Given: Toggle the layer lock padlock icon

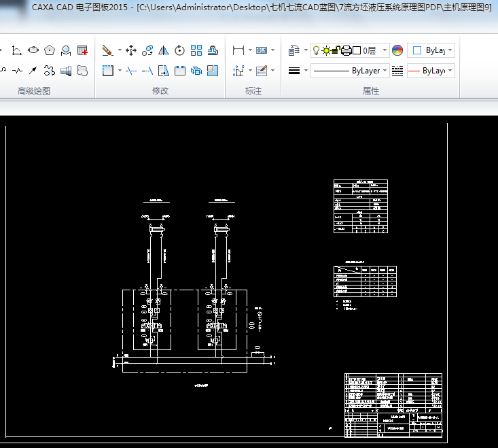Looking at the screenshot, I should tap(336, 50).
